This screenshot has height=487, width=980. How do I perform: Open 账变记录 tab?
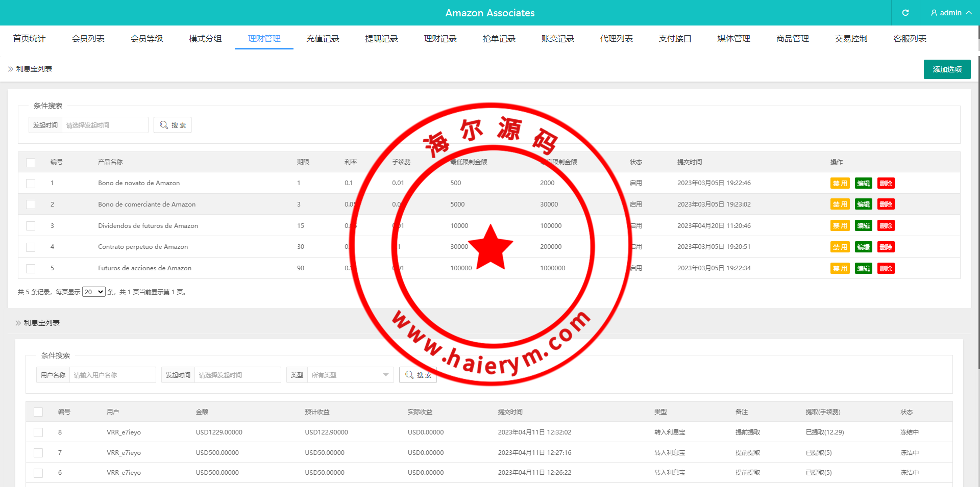557,38
